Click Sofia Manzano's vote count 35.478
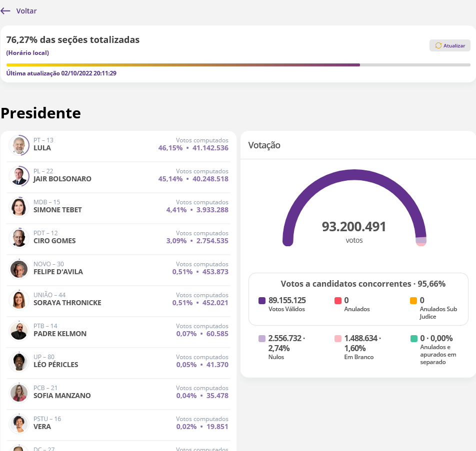 (217, 396)
